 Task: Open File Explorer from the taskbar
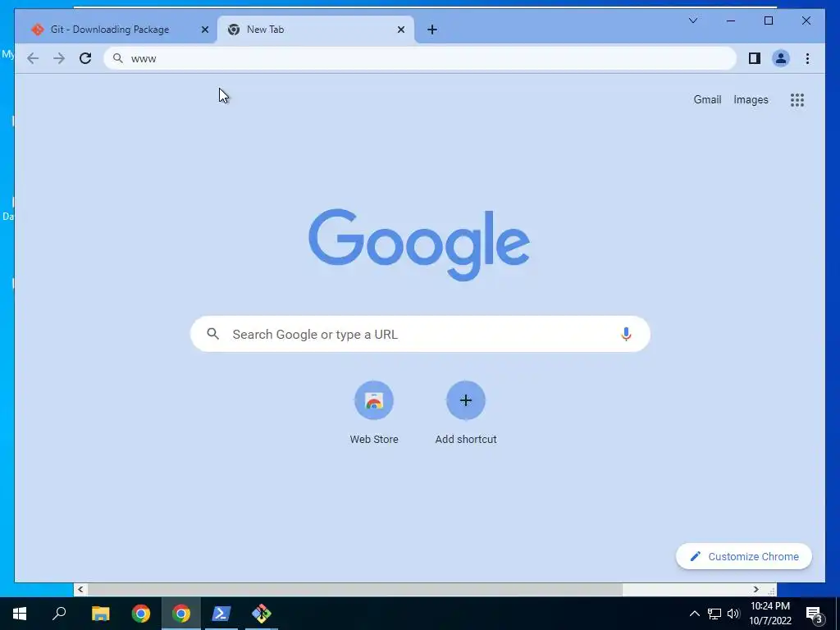click(x=100, y=614)
